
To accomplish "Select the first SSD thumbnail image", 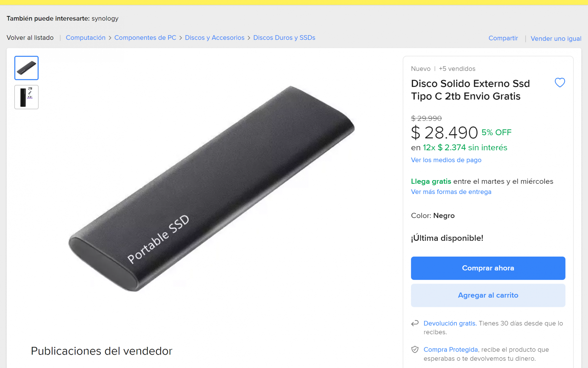I will pos(26,68).
